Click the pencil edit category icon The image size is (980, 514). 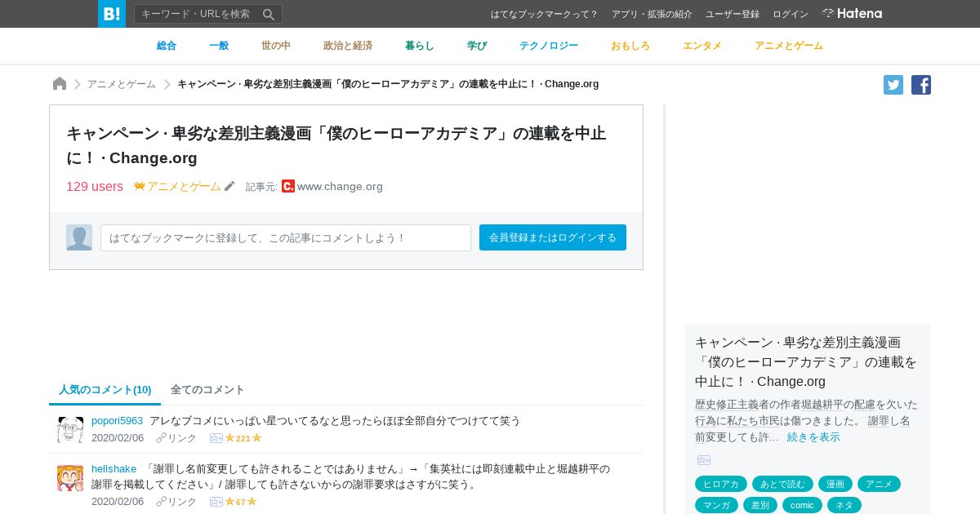pyautogui.click(x=229, y=186)
